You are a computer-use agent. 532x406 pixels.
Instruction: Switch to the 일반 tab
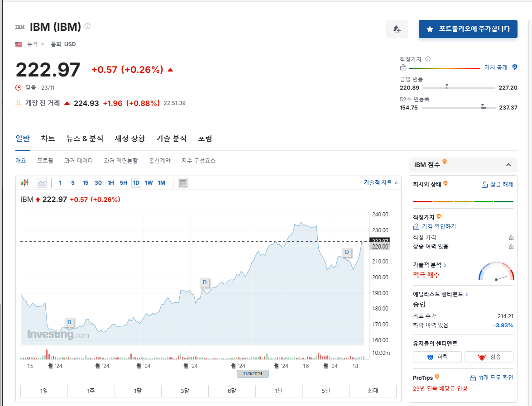[23, 139]
